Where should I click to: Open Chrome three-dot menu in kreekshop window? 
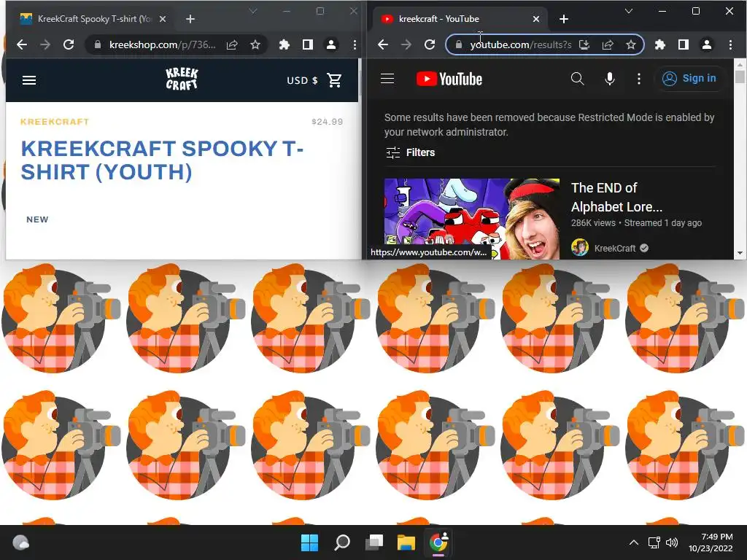click(x=355, y=44)
